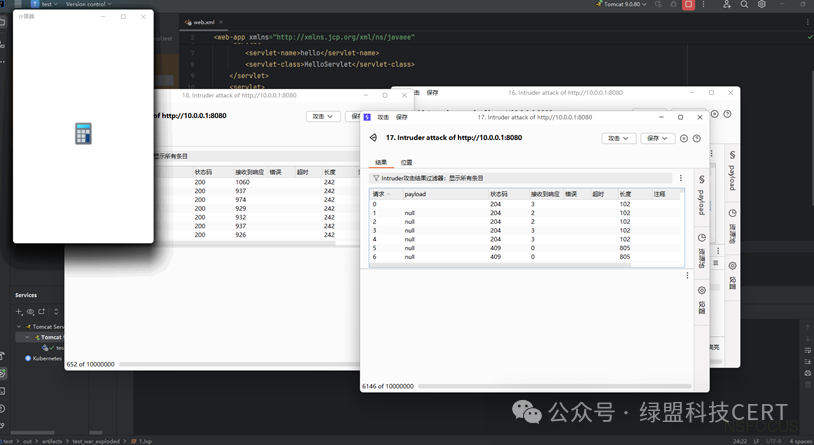Open the help question mark icon in attack 17
814x445 pixels.
coord(697,138)
